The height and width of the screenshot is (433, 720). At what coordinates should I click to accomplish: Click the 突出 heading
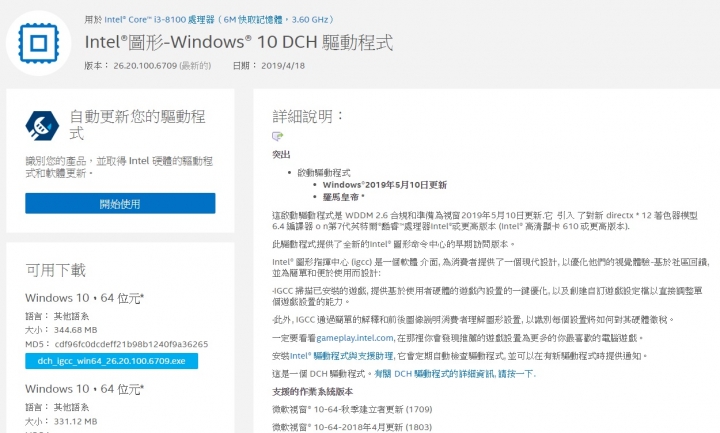[x=281, y=155]
